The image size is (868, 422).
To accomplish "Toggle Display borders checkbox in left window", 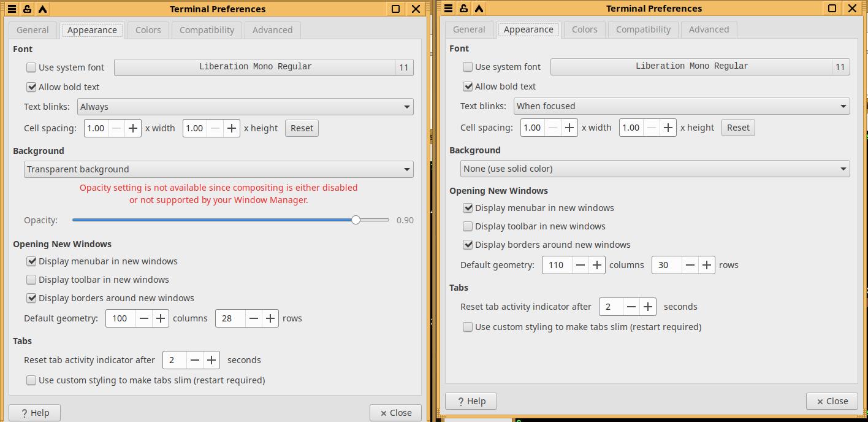I will point(31,298).
